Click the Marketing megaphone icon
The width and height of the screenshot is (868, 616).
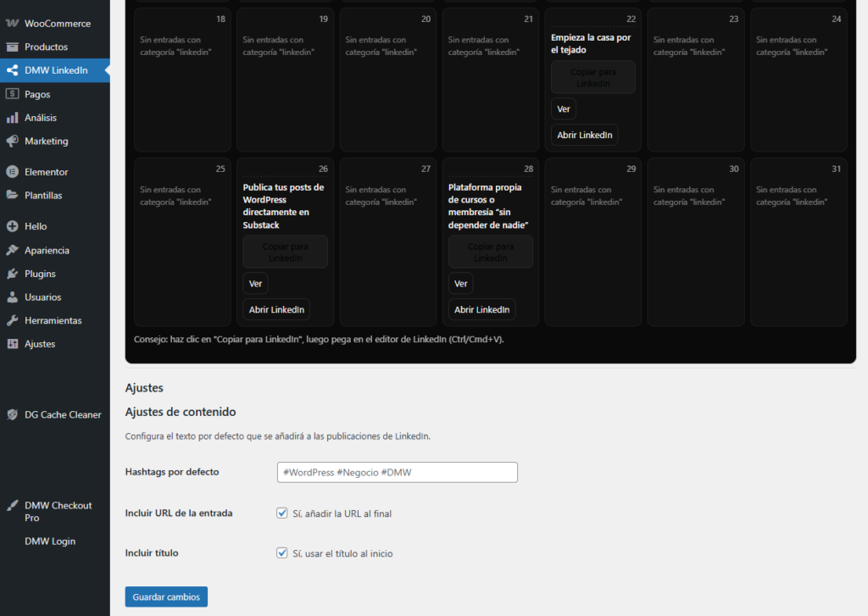click(13, 141)
